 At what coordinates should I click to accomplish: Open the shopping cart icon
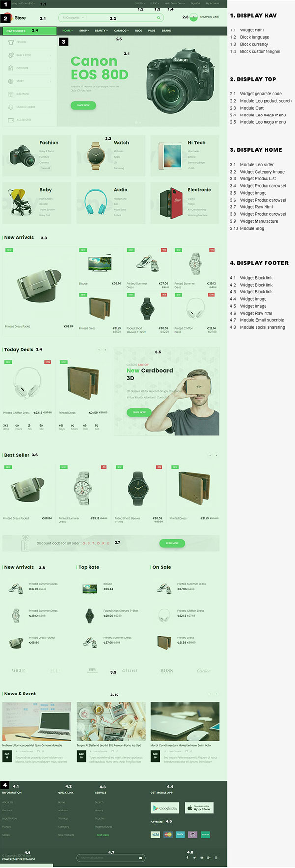click(x=194, y=17)
